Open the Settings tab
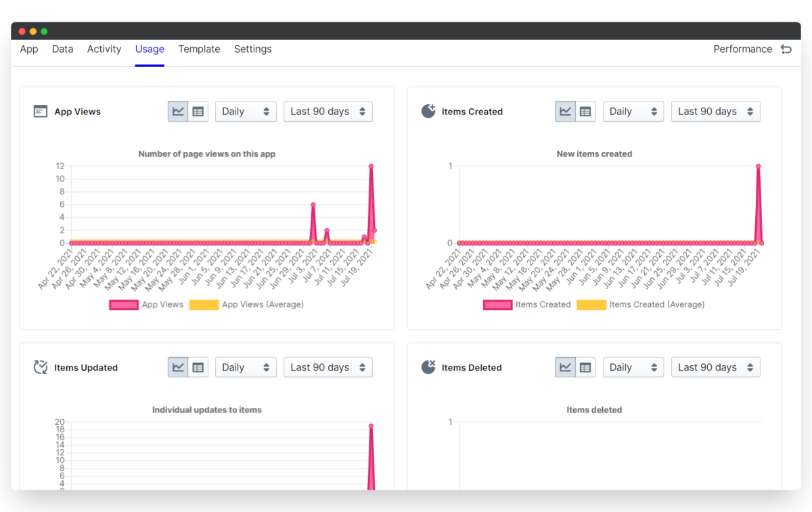 pyautogui.click(x=252, y=49)
